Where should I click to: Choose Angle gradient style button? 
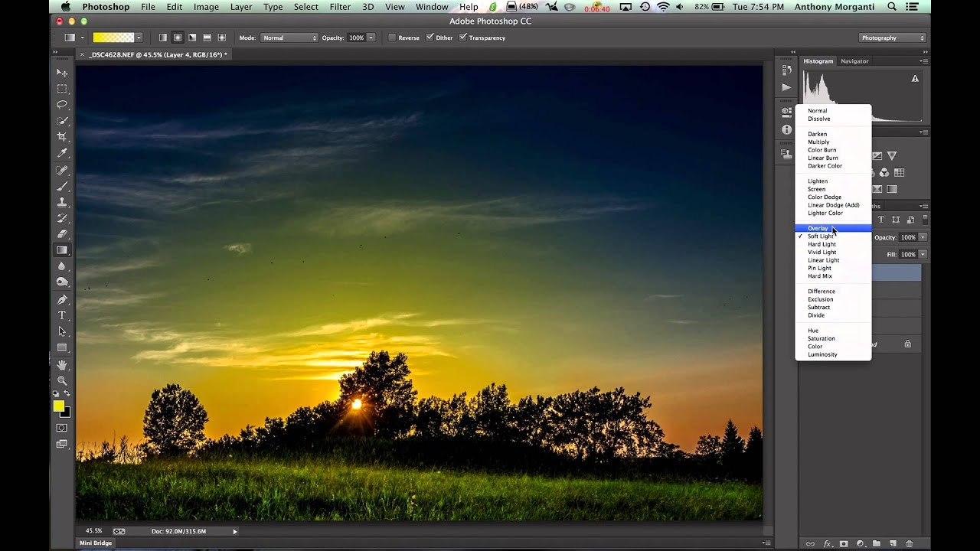191,37
